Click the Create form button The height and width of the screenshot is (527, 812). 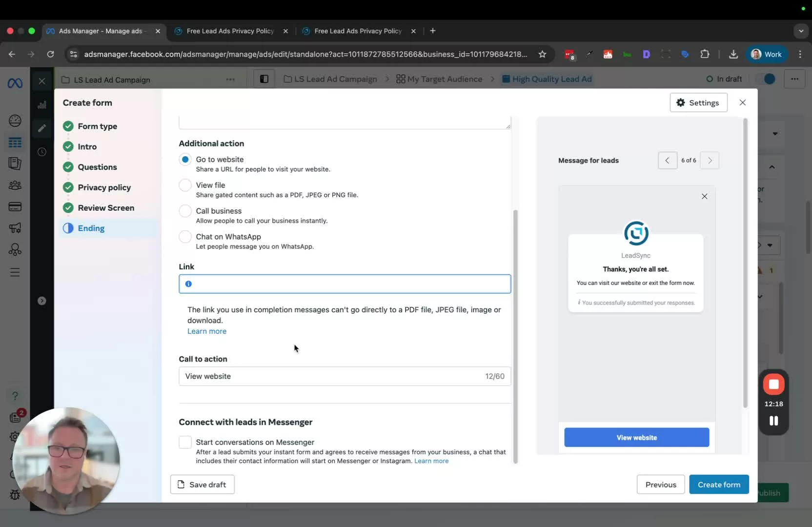(x=719, y=484)
